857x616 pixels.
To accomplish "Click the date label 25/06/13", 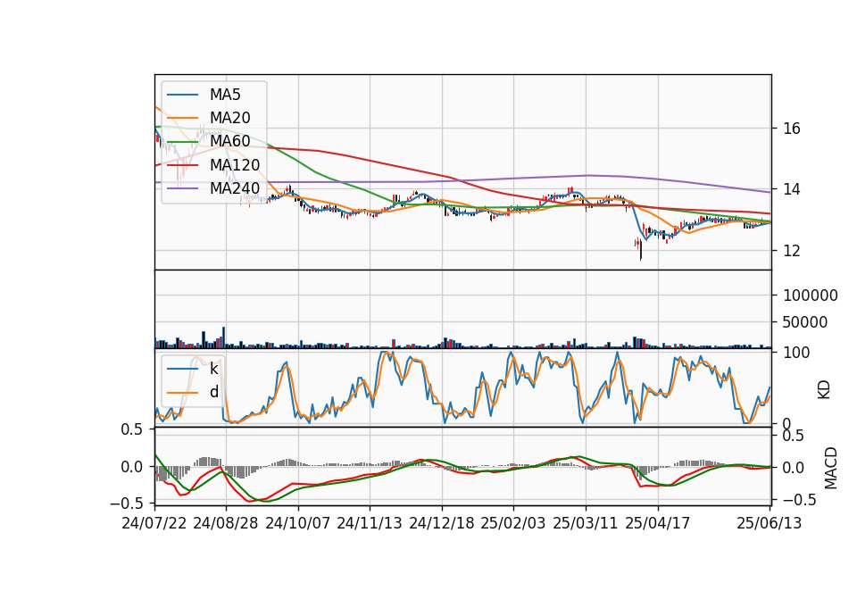I will coord(769,523).
